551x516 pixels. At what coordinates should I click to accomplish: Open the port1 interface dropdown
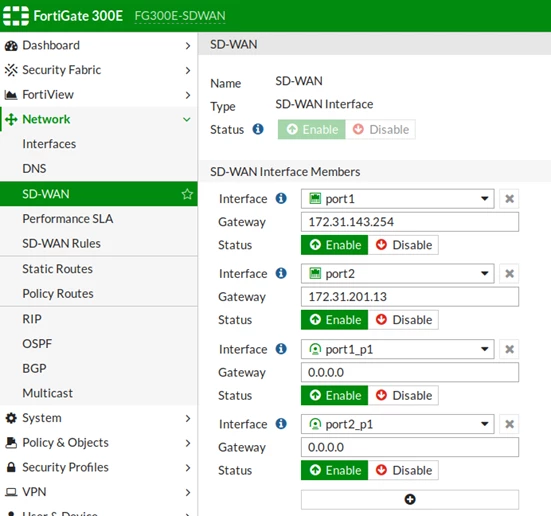coord(397,199)
